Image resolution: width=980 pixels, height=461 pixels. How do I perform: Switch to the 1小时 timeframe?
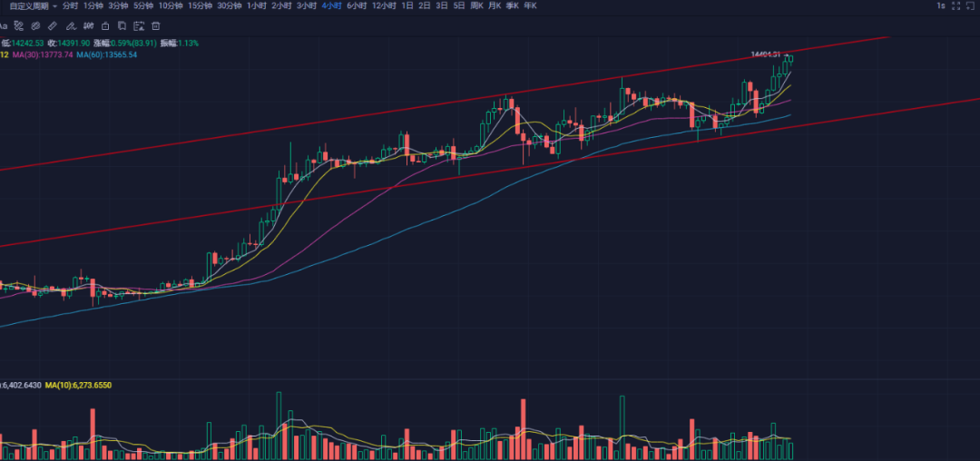click(257, 5)
